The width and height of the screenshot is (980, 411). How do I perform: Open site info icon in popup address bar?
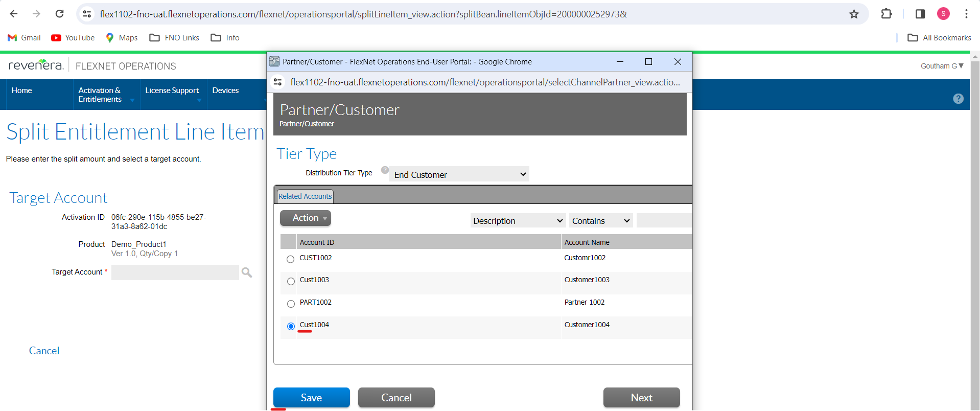(277, 82)
